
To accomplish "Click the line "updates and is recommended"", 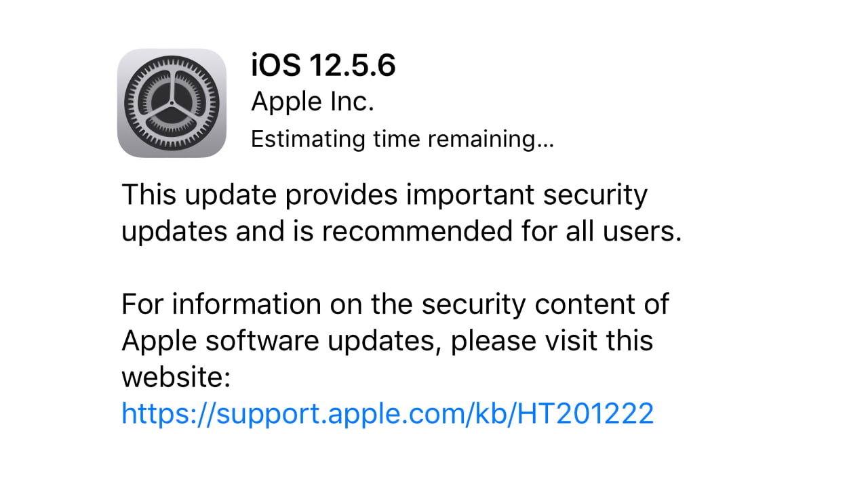I will pos(401,231).
